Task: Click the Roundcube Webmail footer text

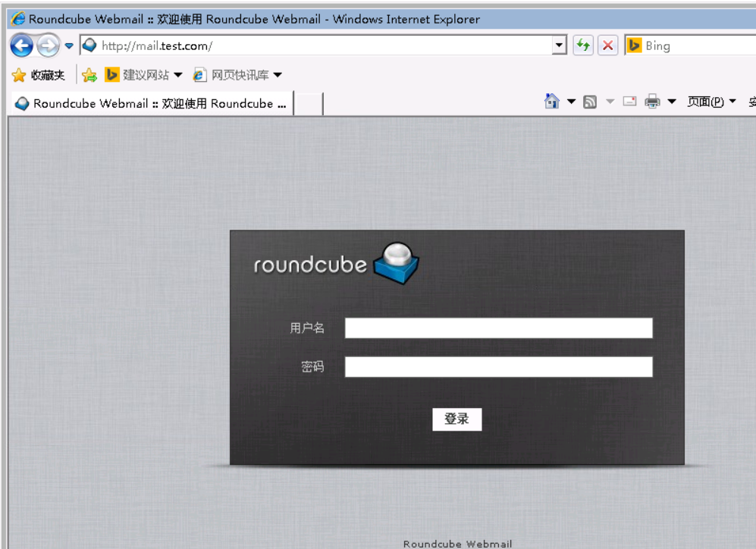Action: [457, 544]
